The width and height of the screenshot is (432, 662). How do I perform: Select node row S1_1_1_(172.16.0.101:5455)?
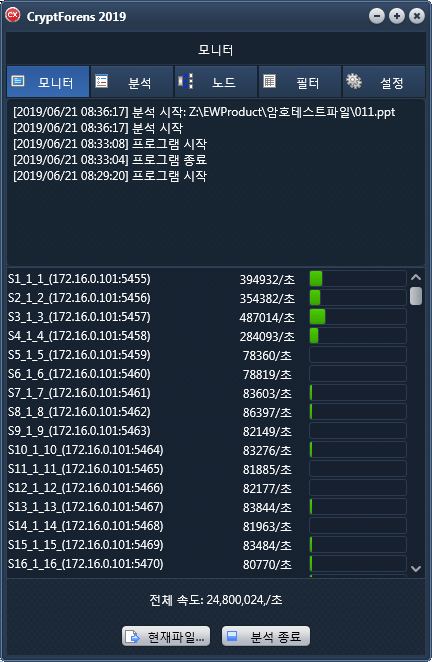207,279
